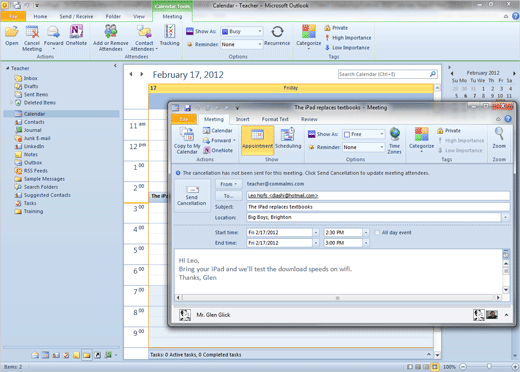Click zoom out minus in status bar
This screenshot has height=372, width=520.
point(463,367)
